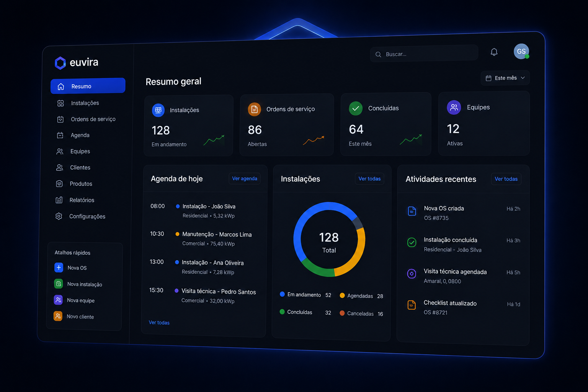Click the Atalhos rápidos heading
Image resolution: width=588 pixels, height=392 pixels.
tap(72, 253)
